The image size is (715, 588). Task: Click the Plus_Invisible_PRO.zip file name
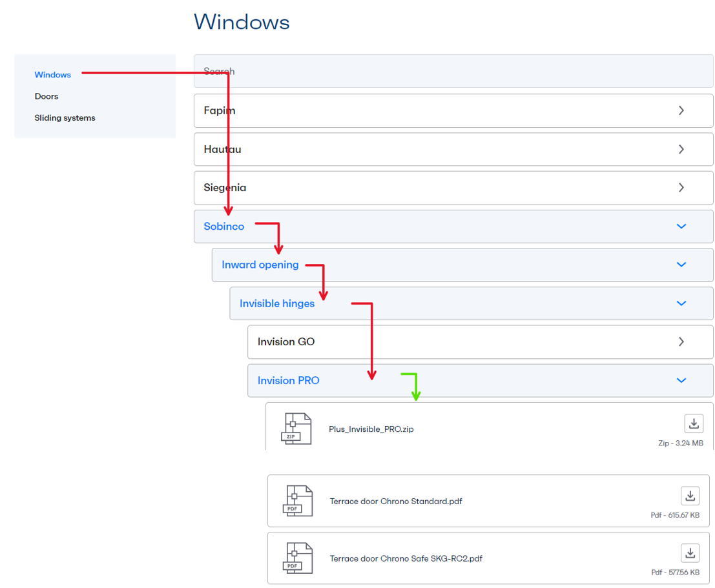(x=371, y=429)
